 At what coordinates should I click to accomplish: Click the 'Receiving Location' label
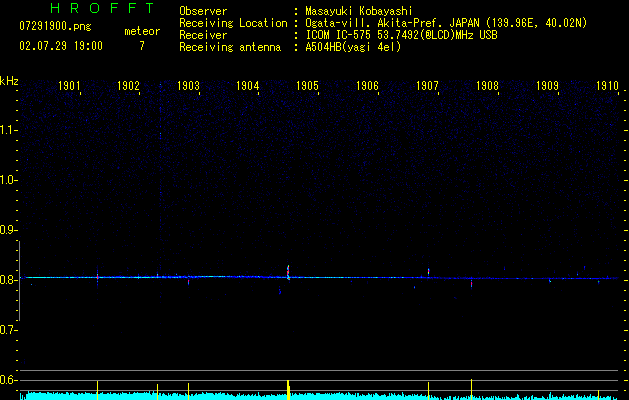(x=233, y=23)
